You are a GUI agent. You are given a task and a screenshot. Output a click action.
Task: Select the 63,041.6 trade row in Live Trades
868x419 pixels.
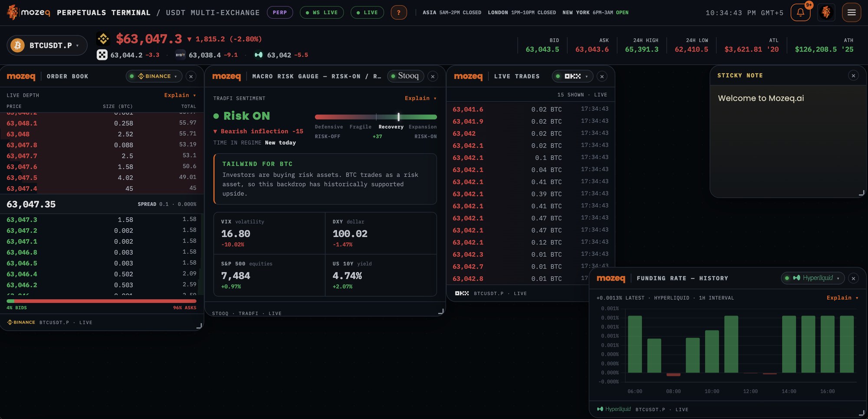(530, 109)
